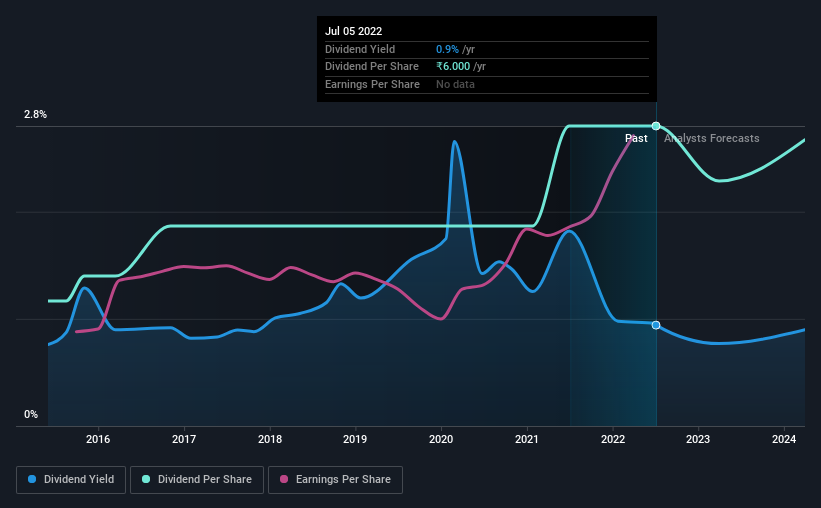
Task: Click the 2020 x-axis label
Action: coord(441,439)
